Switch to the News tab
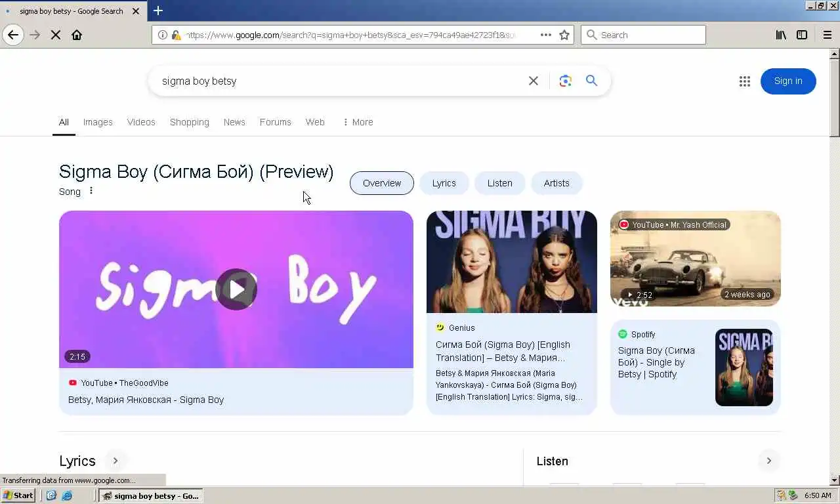Screen dimensions: 840x504 [x=234, y=122]
